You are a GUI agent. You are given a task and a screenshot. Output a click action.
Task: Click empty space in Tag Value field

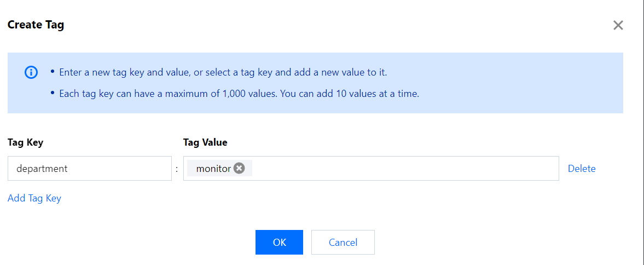[x=405, y=169]
